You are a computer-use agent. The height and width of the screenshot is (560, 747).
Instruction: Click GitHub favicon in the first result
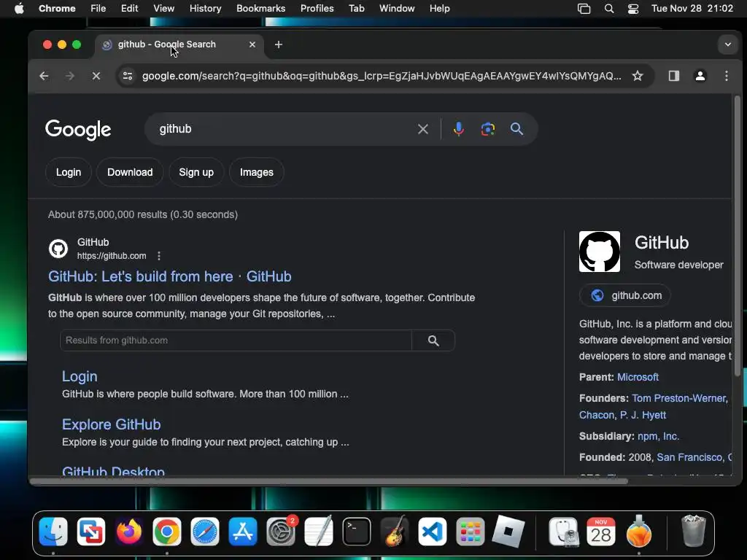click(58, 249)
